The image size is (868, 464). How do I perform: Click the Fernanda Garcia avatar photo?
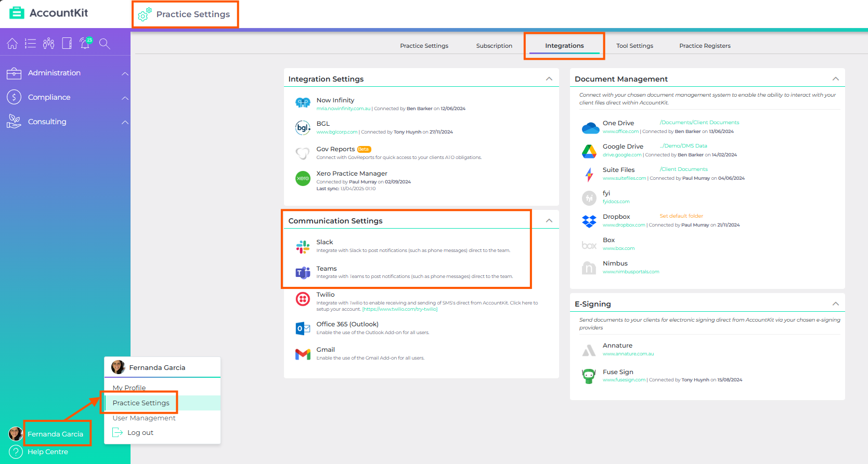pos(16,434)
